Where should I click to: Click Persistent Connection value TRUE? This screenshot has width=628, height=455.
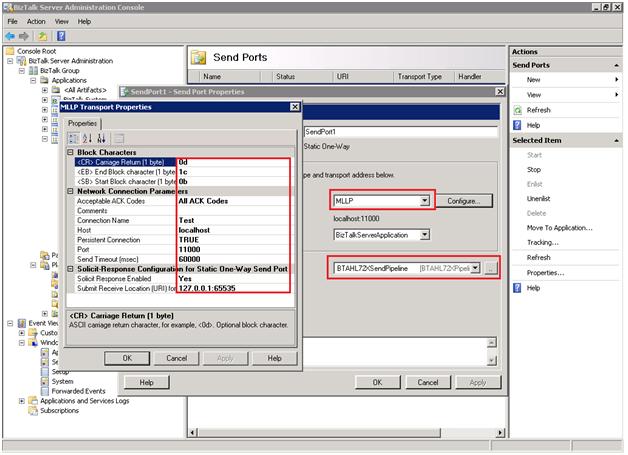point(189,240)
